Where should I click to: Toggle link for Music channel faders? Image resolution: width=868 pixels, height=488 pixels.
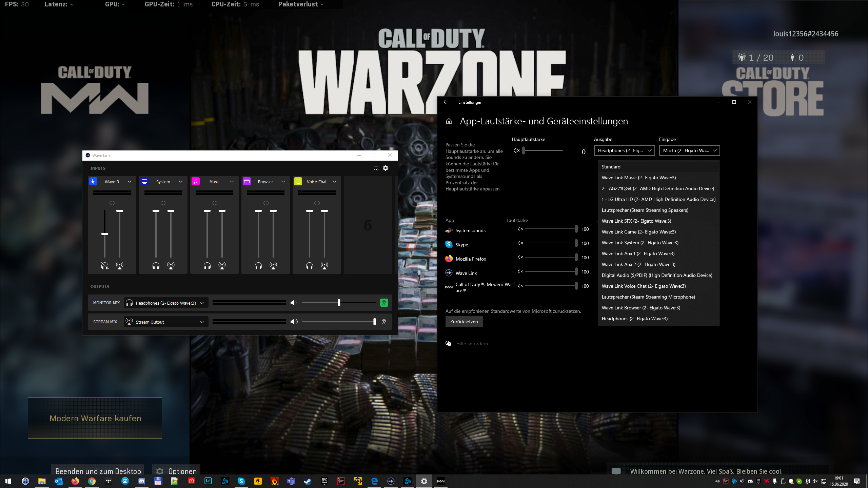coord(215,203)
